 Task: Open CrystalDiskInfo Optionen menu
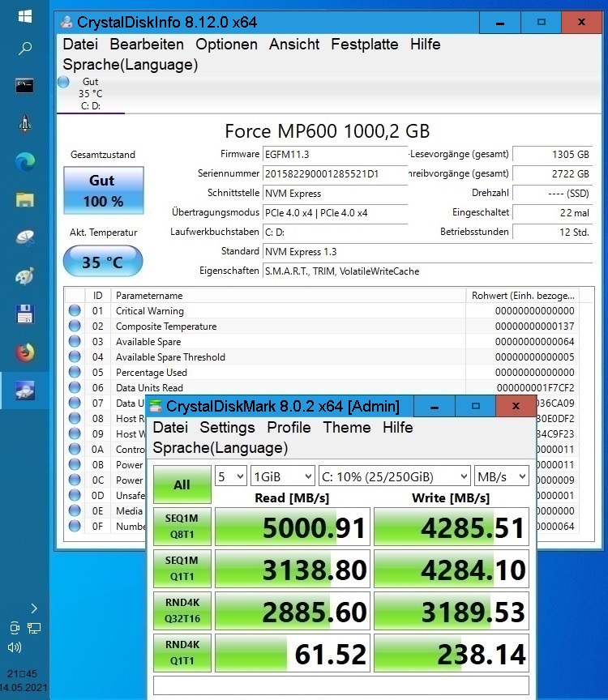click(226, 45)
